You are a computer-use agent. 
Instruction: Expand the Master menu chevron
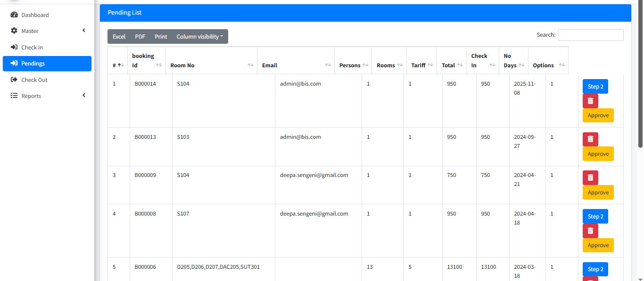84,31
